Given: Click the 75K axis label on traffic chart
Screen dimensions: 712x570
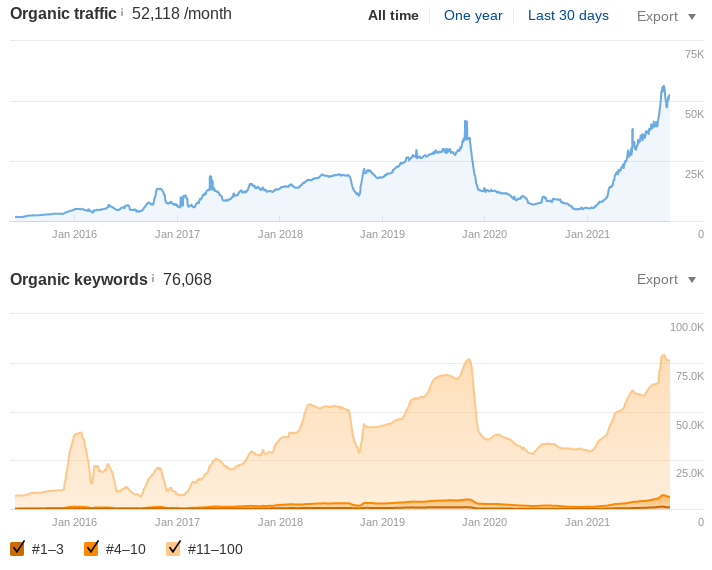Looking at the screenshot, I should (x=694, y=55).
